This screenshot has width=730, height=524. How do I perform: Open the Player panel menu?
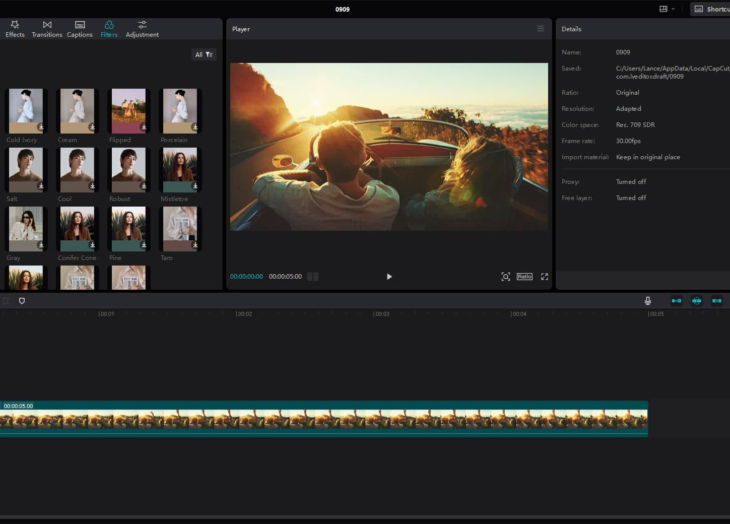coord(541,29)
